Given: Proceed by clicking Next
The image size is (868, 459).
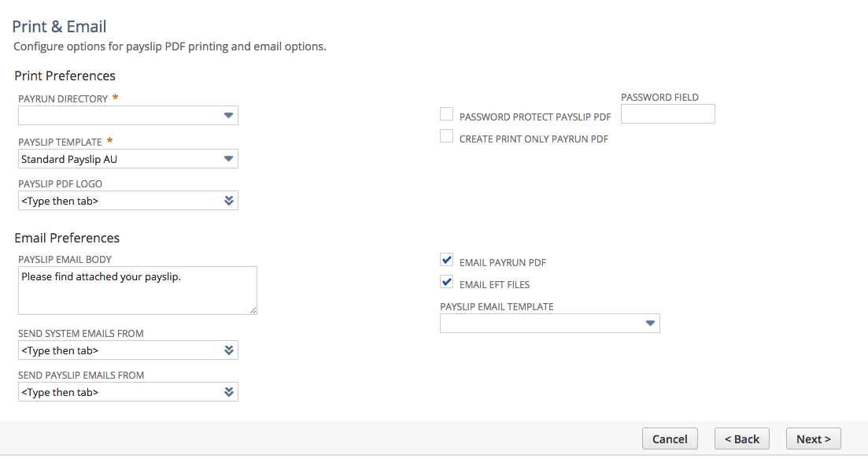Looking at the screenshot, I should (x=813, y=439).
